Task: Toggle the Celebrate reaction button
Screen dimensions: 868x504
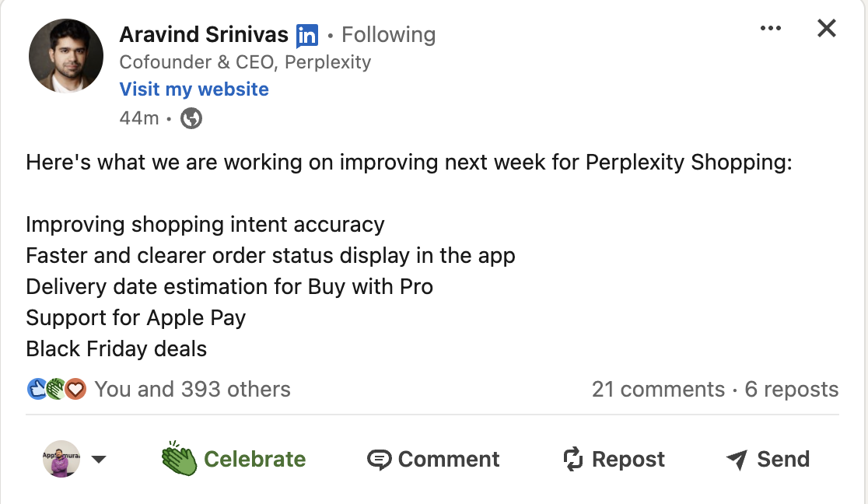Action: point(233,459)
